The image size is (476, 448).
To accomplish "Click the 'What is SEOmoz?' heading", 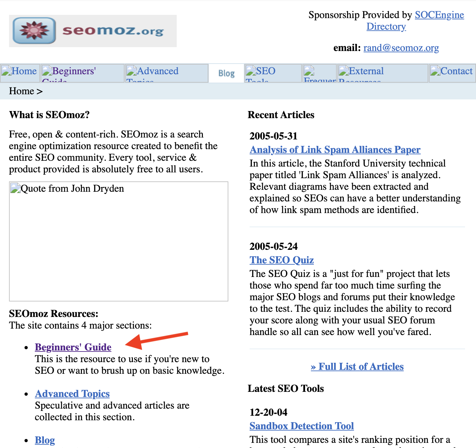I will pyautogui.click(x=49, y=115).
